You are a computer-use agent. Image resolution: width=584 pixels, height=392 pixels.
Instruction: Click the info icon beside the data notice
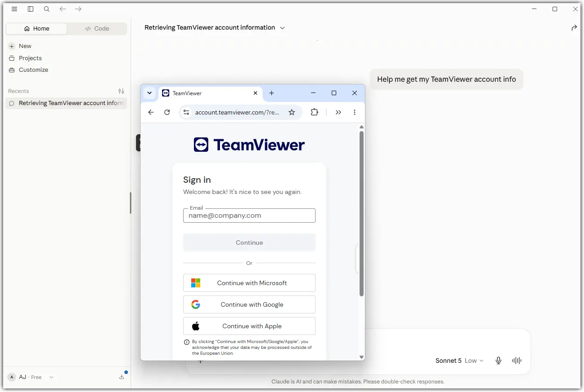(187, 342)
